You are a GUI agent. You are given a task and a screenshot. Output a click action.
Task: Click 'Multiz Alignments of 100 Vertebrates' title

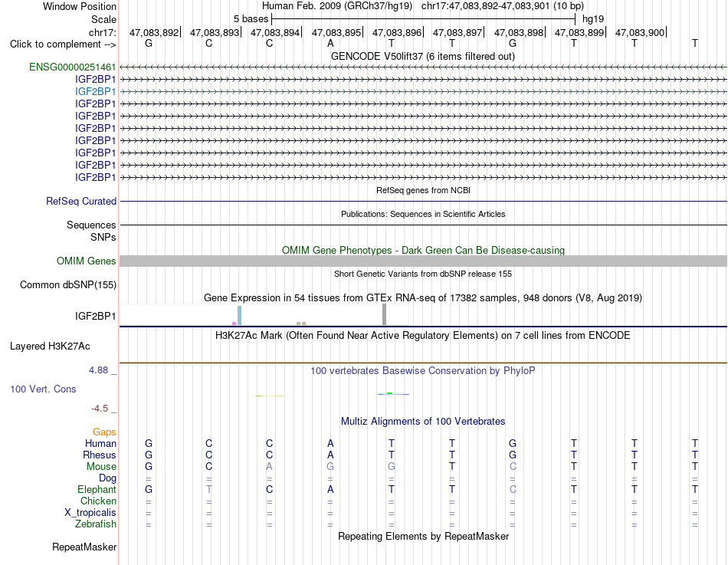pyautogui.click(x=423, y=422)
